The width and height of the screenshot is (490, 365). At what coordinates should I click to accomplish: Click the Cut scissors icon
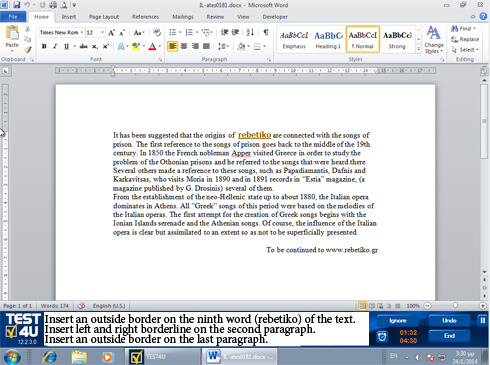28,29
